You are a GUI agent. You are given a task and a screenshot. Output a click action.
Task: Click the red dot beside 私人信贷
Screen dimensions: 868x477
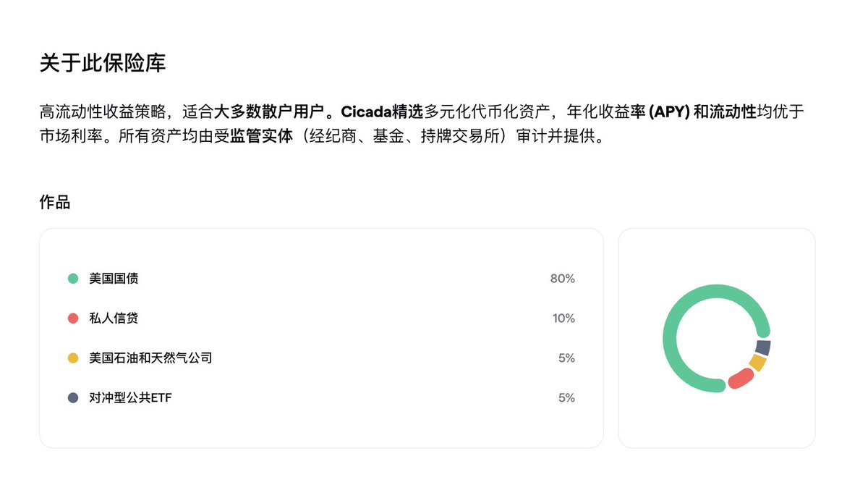point(72,318)
